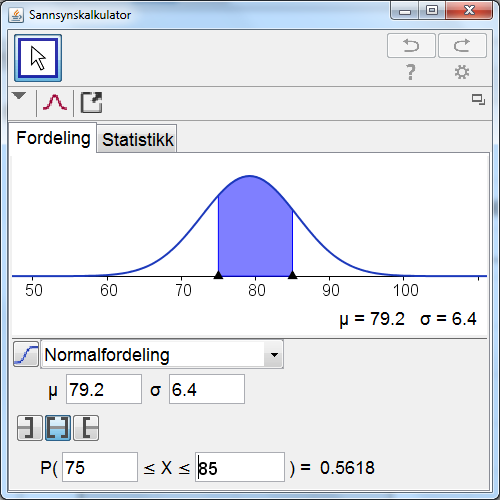Open help with the question mark icon
Image resolution: width=500 pixels, height=500 pixels.
(411, 72)
